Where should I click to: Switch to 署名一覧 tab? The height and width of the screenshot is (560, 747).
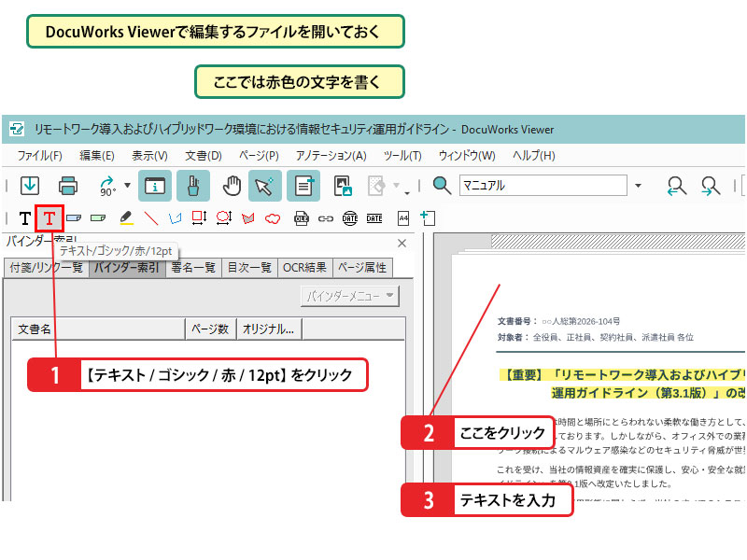pyautogui.click(x=193, y=268)
